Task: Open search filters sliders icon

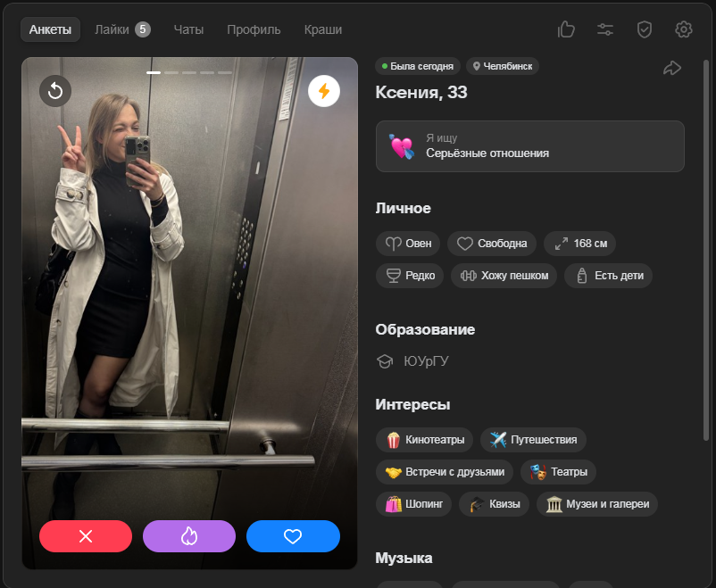Action: pos(605,29)
